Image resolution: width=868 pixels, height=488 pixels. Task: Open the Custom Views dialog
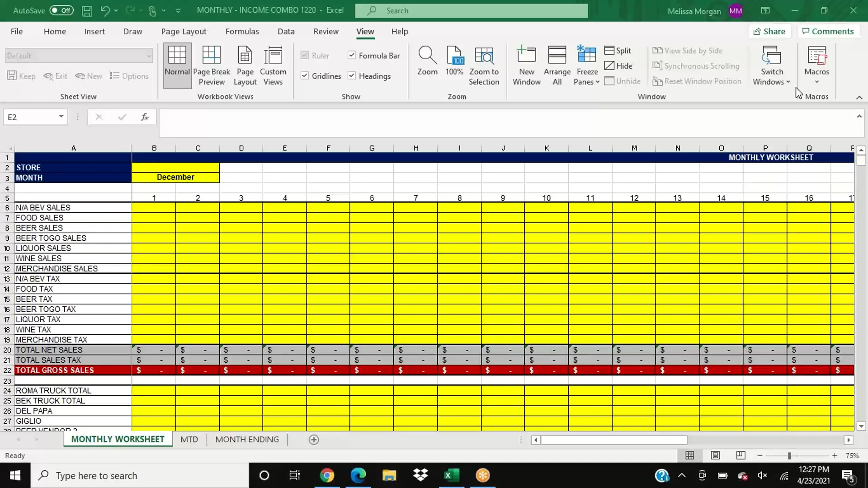pos(273,65)
